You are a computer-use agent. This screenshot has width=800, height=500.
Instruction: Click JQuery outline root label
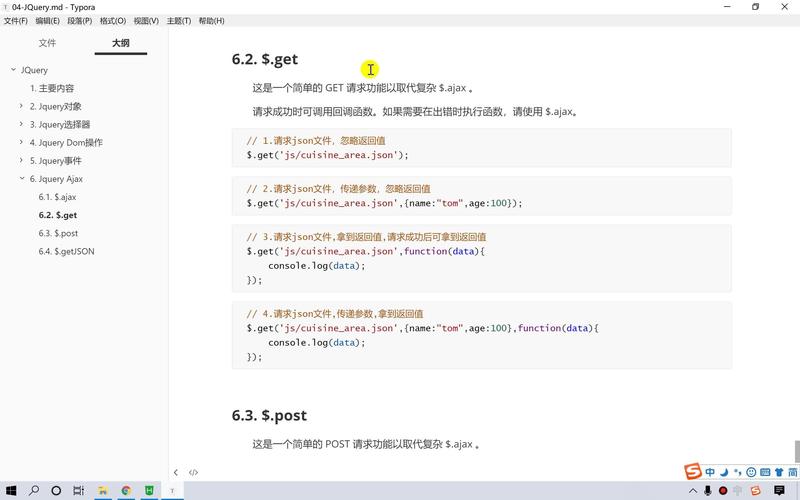(34, 70)
